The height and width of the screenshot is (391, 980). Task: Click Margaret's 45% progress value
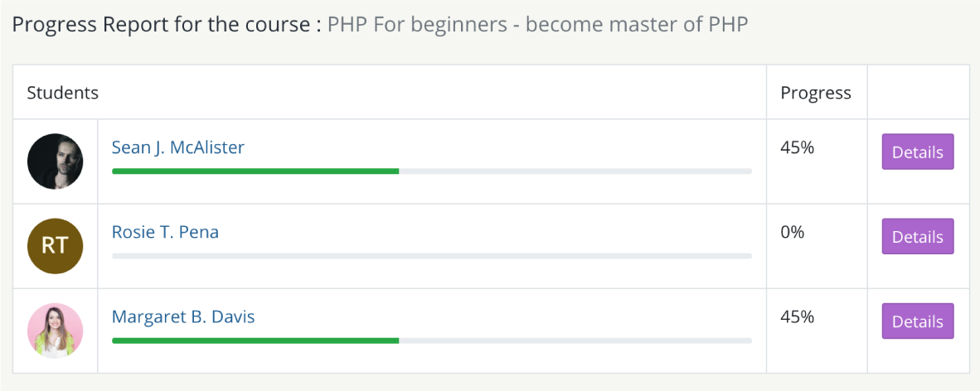797,318
